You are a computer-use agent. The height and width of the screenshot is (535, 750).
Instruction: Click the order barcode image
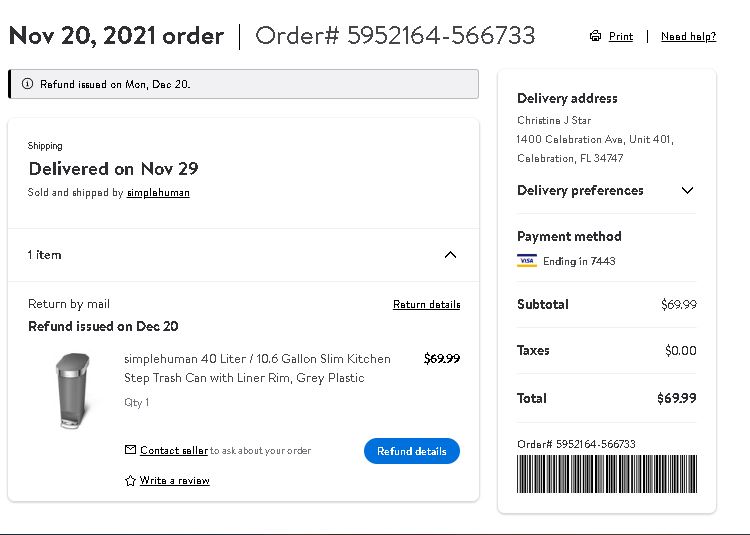pyautogui.click(x=607, y=474)
